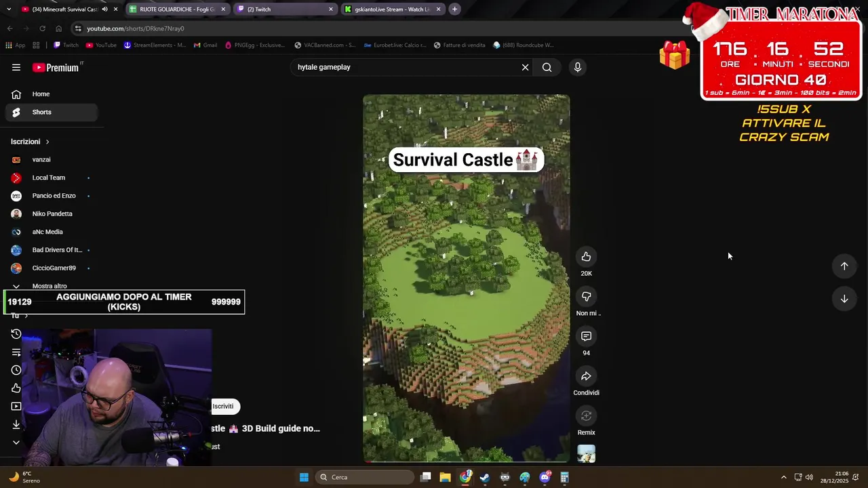Viewport: 868px width, 488px height.
Task: Open Discord from the taskbar
Action: click(x=545, y=477)
